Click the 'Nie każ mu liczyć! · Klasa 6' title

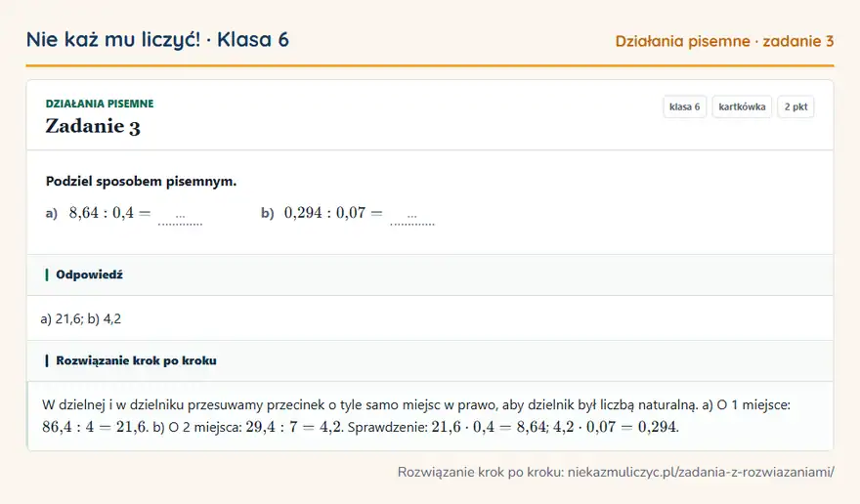tap(157, 40)
